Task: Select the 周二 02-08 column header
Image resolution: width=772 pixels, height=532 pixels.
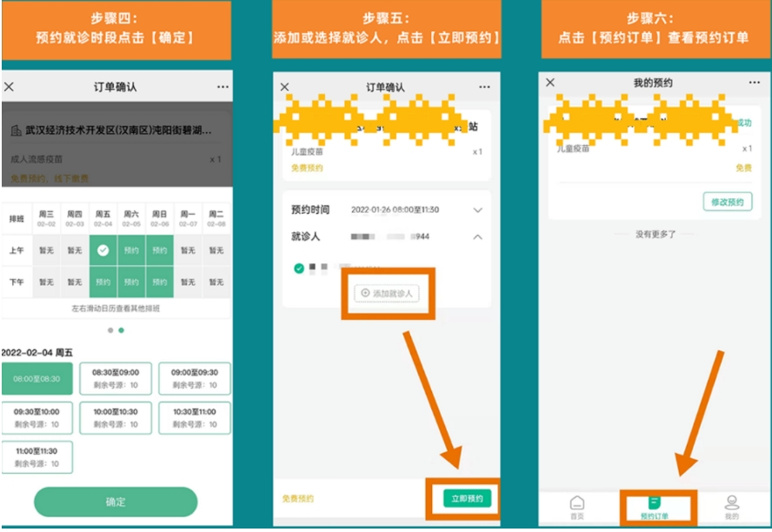Action: click(x=216, y=218)
